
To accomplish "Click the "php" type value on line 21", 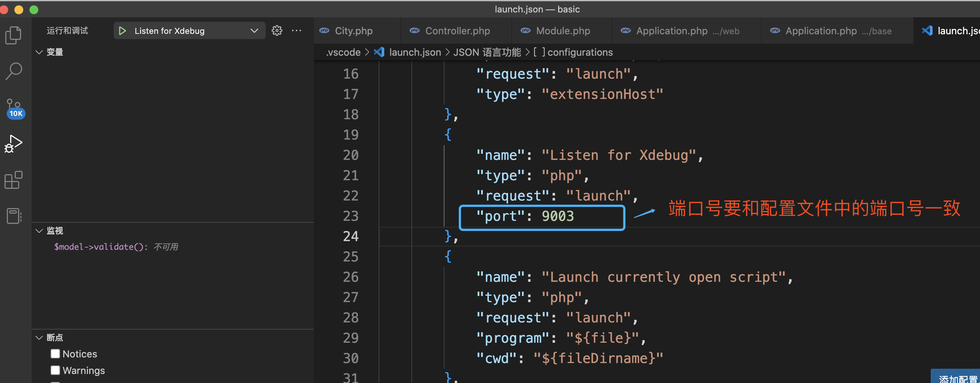I will [x=562, y=175].
